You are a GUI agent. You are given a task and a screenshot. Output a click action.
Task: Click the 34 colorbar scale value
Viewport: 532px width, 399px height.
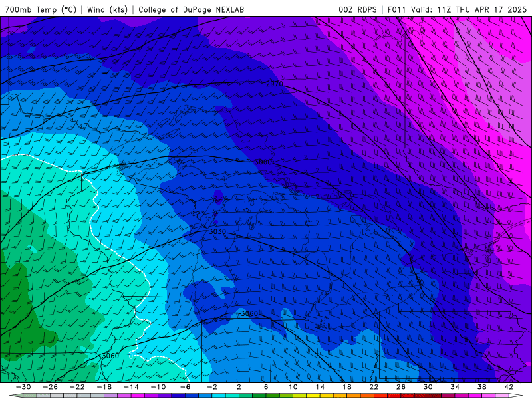click(x=455, y=387)
